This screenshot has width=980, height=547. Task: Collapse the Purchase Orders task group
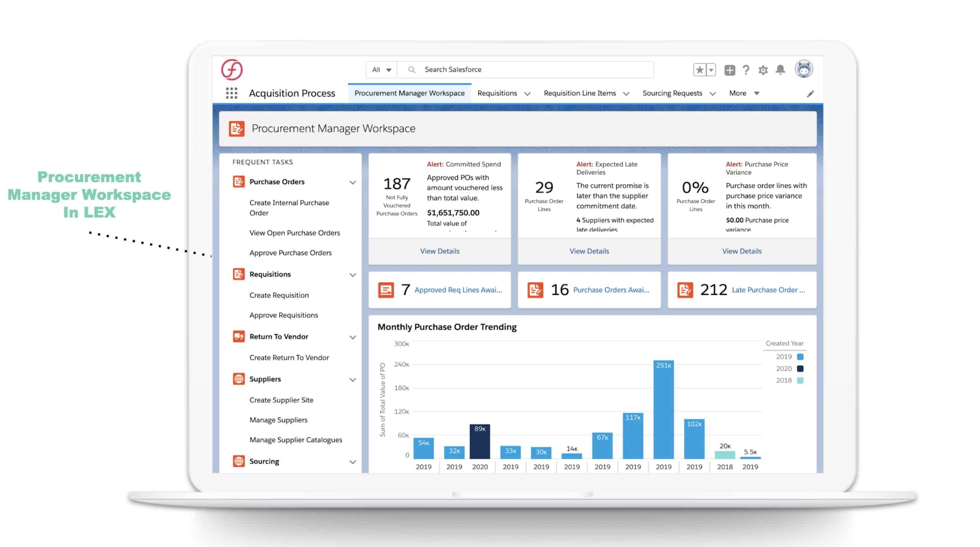353,182
